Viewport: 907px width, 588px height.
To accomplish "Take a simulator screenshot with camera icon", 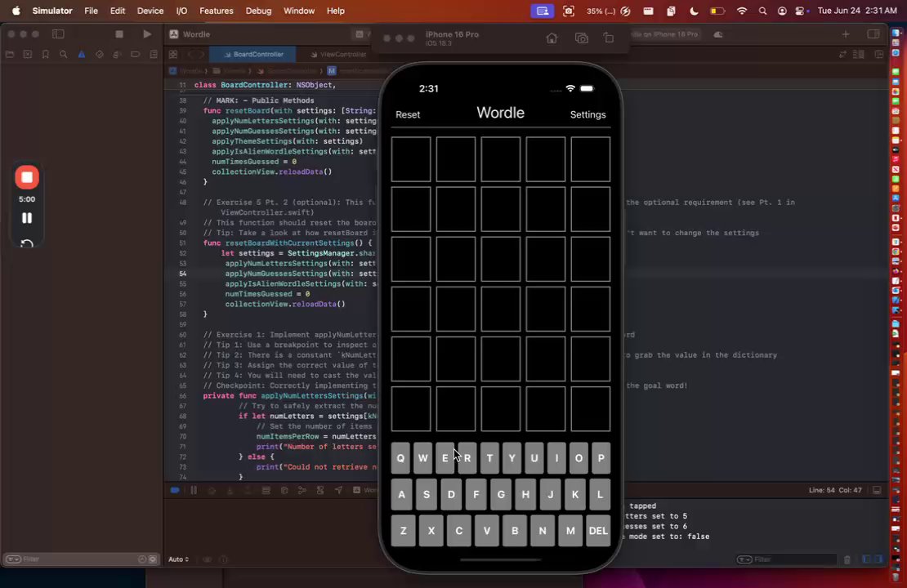I will [x=581, y=38].
